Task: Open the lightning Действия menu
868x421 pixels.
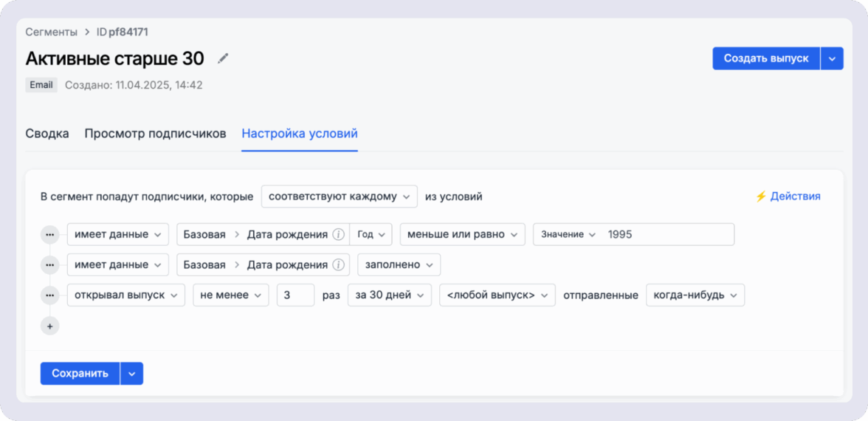Action: tap(787, 196)
